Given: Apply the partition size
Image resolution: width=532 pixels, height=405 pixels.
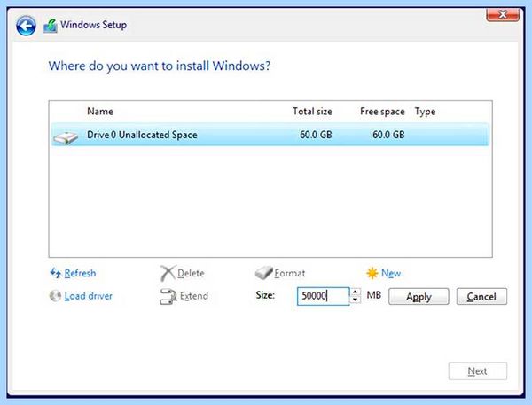Looking at the screenshot, I should 419,297.
